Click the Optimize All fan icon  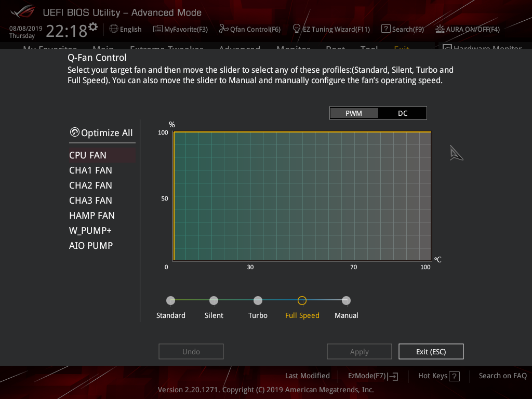tap(74, 132)
